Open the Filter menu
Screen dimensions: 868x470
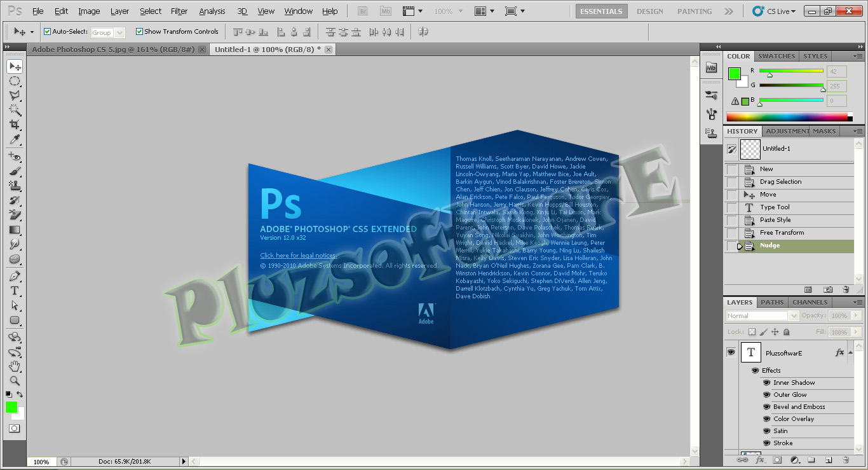click(179, 11)
